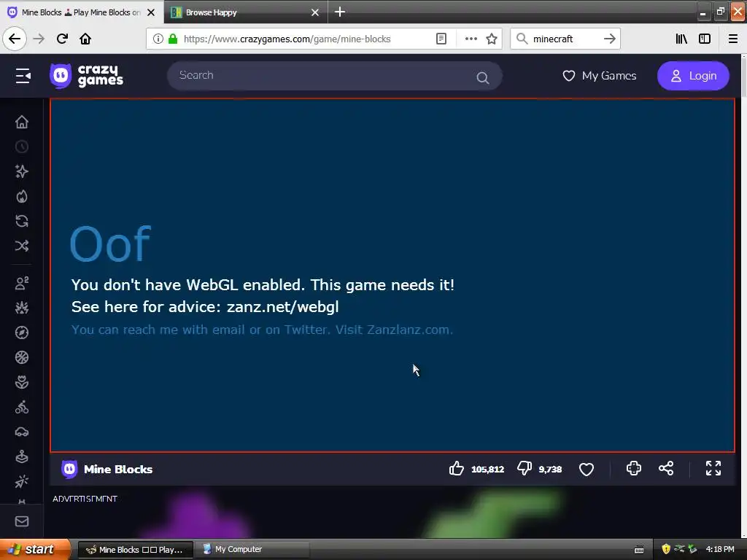Open Clicker games cursor icon in sidebar
Screen dimensions: 747x560
click(22, 481)
